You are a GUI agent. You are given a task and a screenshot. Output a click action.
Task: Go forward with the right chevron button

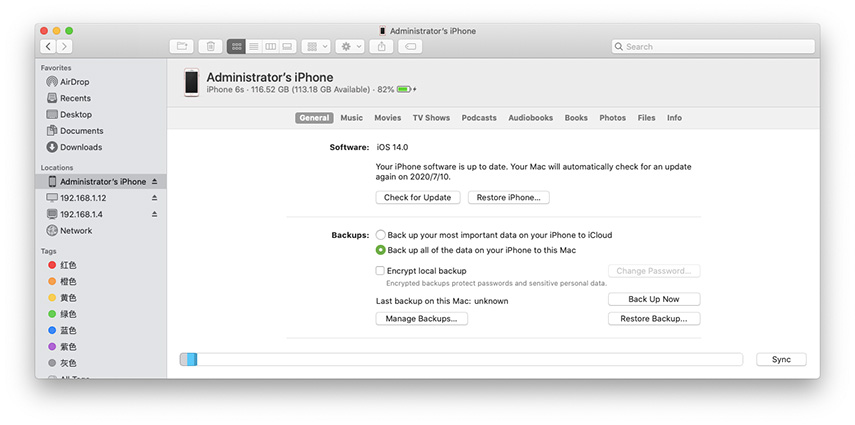coord(64,47)
